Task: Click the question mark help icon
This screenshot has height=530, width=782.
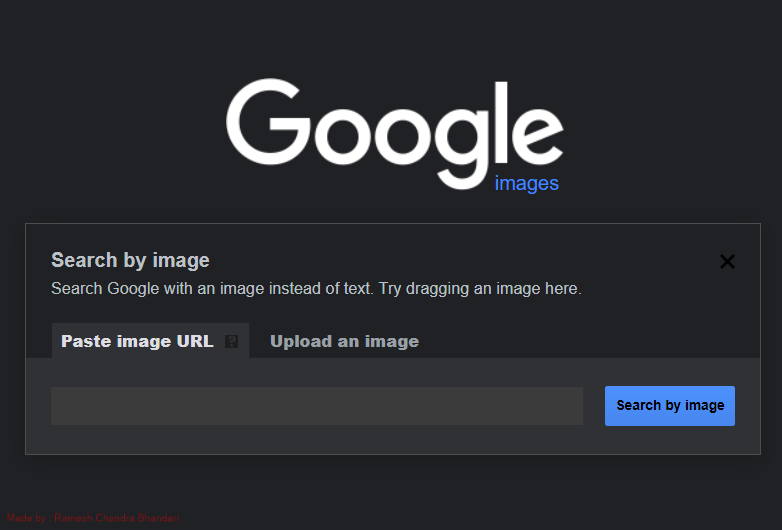Action: 231,342
